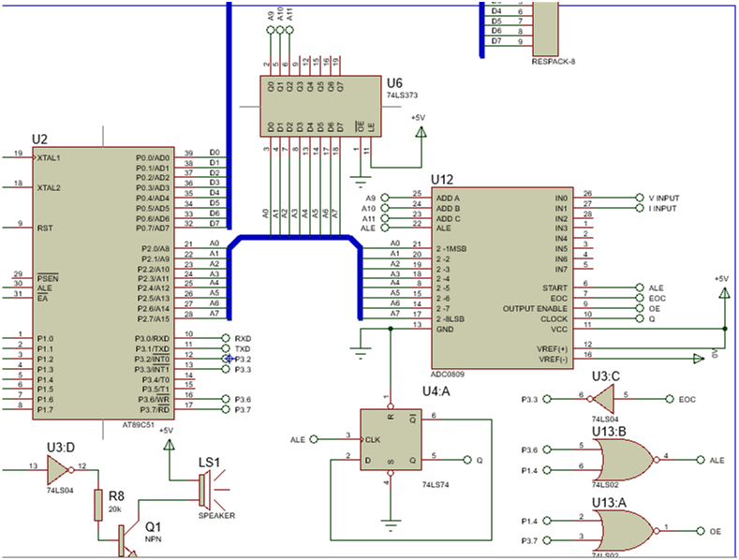
Task: Click the U2 reference label
Action: click(39, 140)
